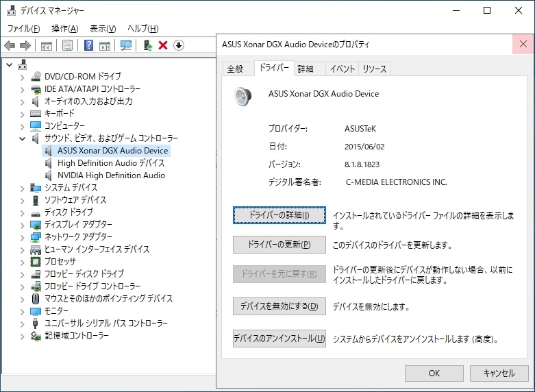The width and height of the screenshot is (535, 392).
Task: Click the DVD/CD-ROM drive icon
Action: (x=36, y=77)
